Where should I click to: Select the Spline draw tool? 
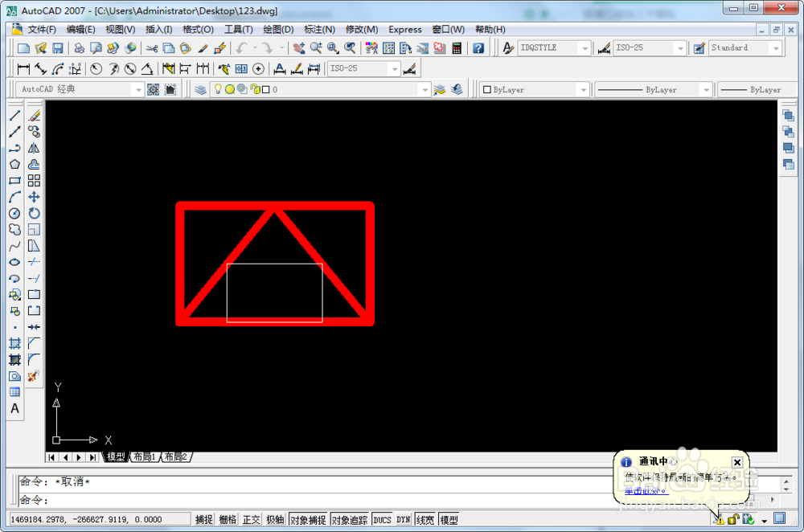click(x=14, y=246)
